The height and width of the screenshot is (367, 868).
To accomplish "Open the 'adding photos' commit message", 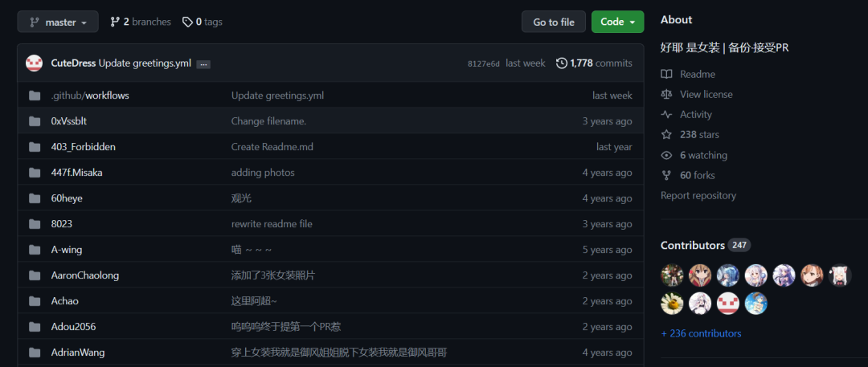I will (x=263, y=173).
